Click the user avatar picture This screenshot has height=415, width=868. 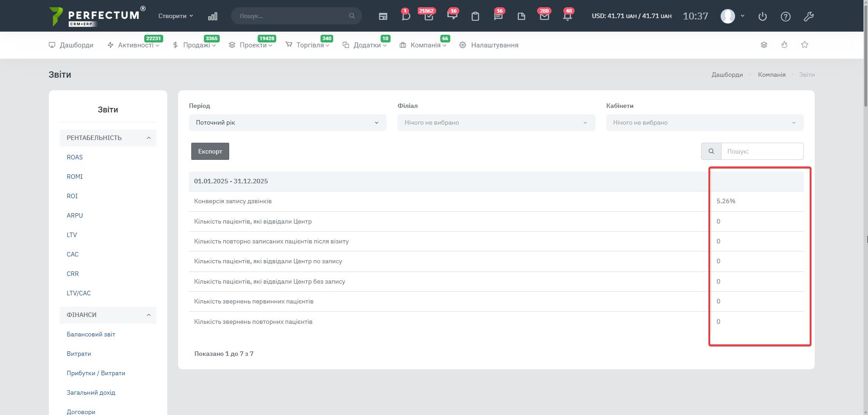tap(728, 16)
